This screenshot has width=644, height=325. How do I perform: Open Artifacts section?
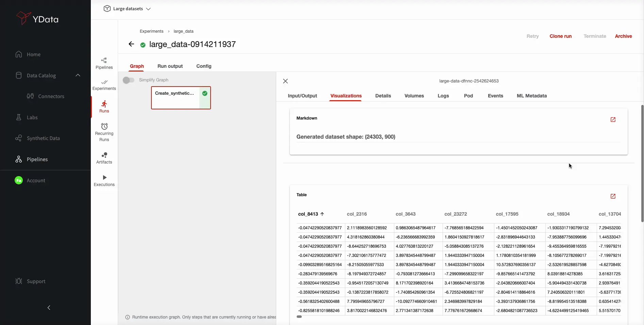tap(104, 158)
